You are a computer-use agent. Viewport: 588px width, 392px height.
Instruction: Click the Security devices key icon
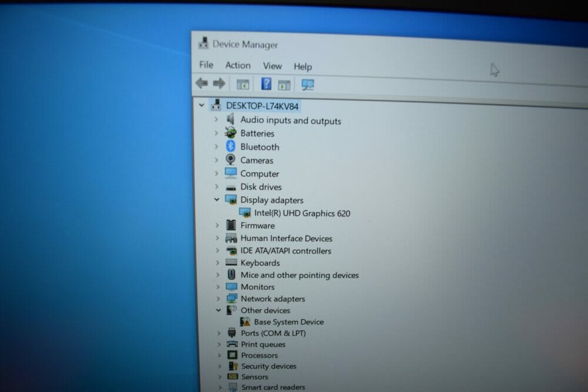(233, 366)
